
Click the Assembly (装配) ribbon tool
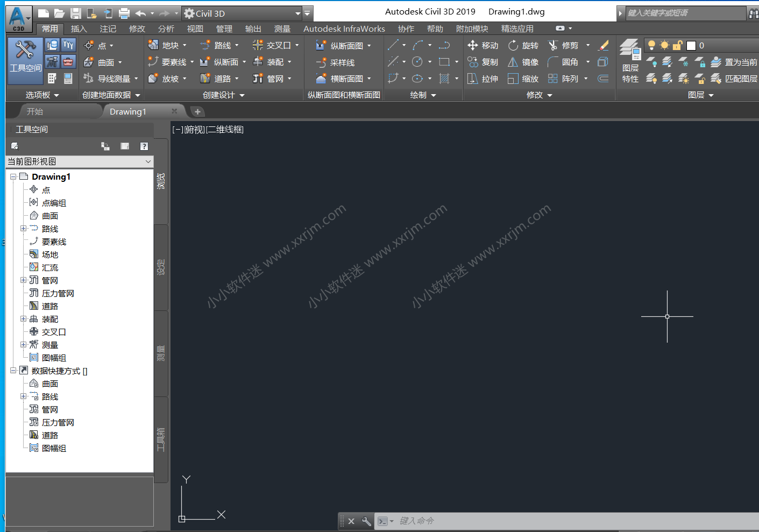(x=272, y=62)
